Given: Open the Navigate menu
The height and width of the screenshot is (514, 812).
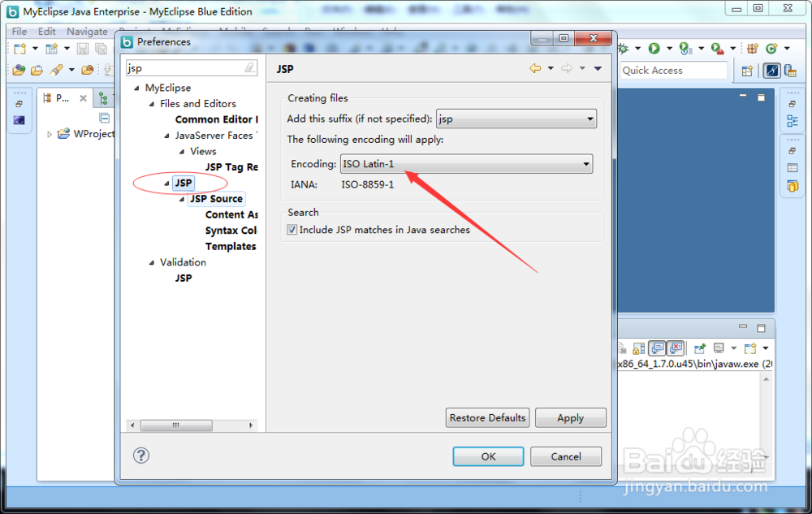Looking at the screenshot, I should (87, 32).
